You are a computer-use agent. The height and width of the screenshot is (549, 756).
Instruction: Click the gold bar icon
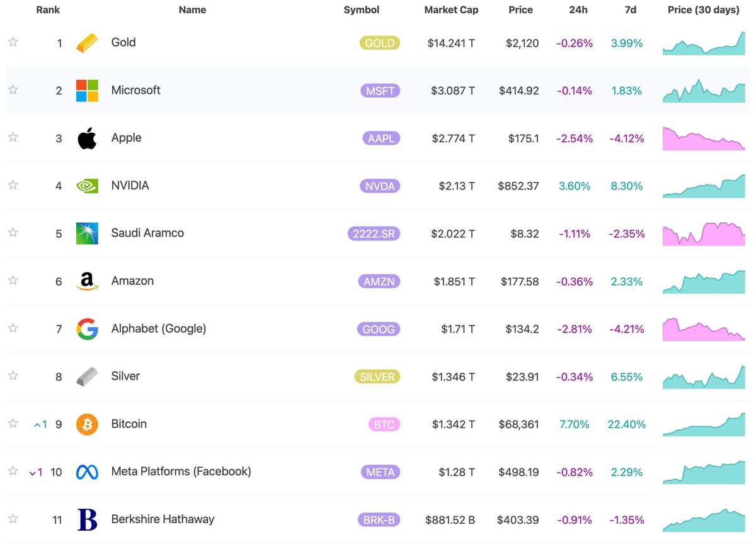87,43
